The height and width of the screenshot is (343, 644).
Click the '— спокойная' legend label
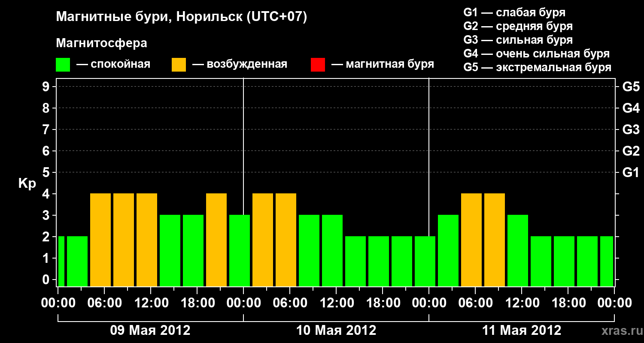113,64
